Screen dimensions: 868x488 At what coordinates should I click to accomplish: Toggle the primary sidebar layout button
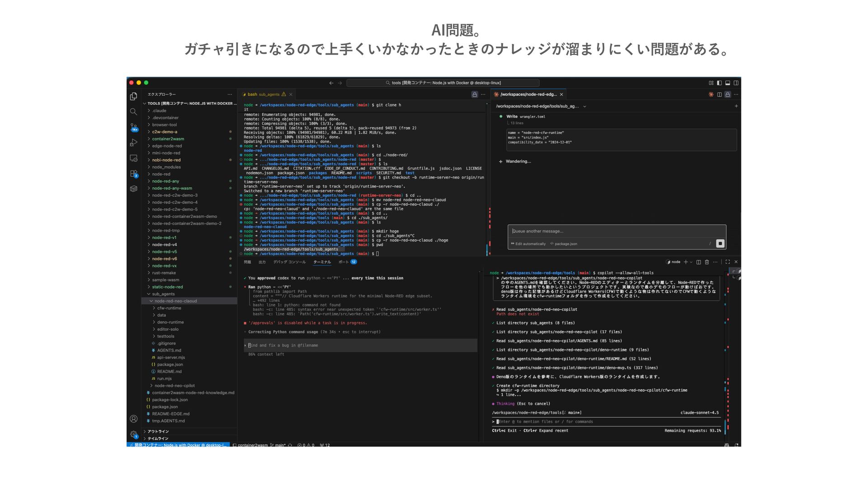coord(719,83)
